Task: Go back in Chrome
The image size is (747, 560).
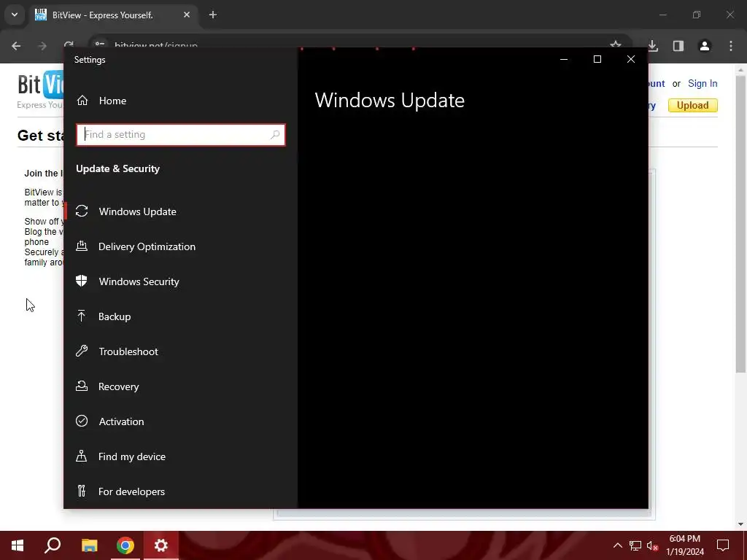Action: (16, 46)
